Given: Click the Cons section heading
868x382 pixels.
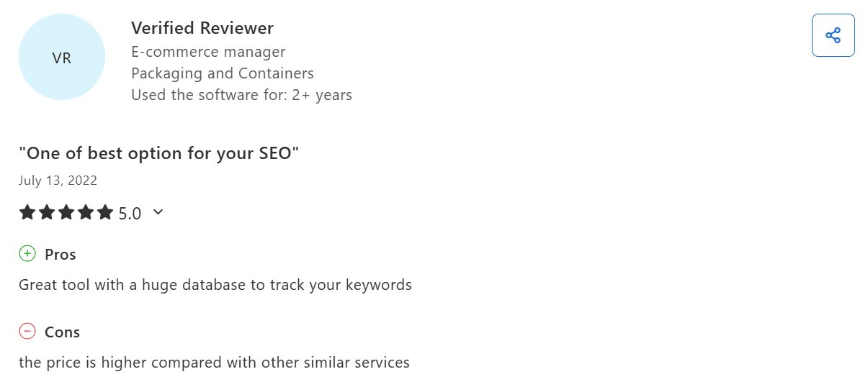Looking at the screenshot, I should 63,332.
